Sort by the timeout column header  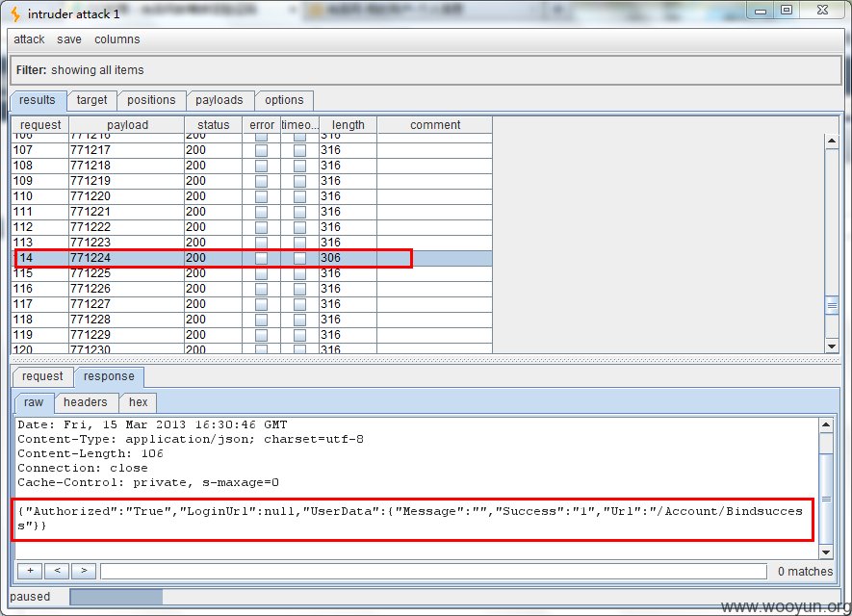point(300,125)
